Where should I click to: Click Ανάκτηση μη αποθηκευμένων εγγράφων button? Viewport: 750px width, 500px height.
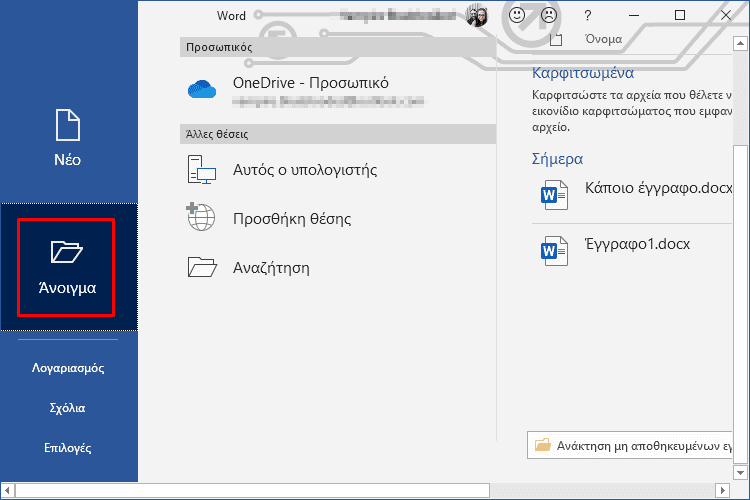coord(629,445)
